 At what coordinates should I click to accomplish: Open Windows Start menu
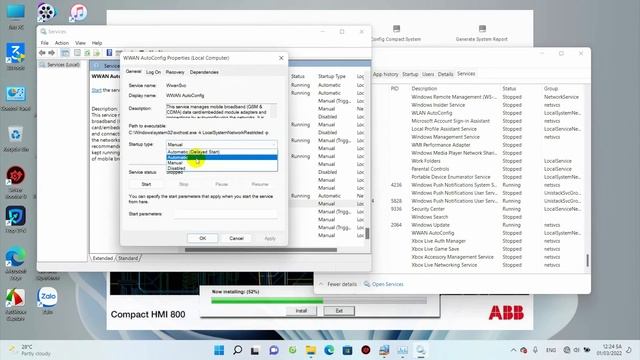219,350
